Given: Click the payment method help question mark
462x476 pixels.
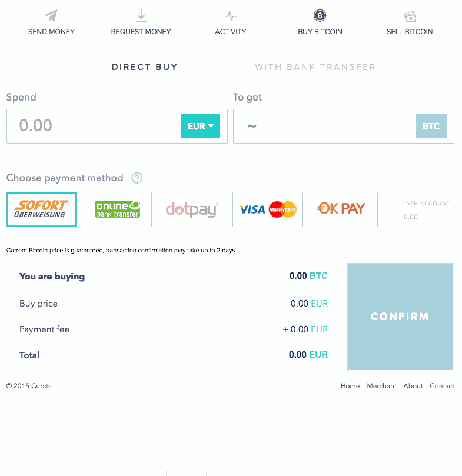Looking at the screenshot, I should click(137, 178).
